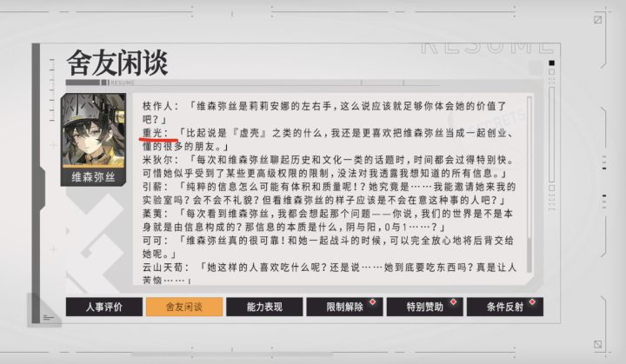Click the speaker name 枝作人
This screenshot has height=364, width=626.
(x=157, y=106)
